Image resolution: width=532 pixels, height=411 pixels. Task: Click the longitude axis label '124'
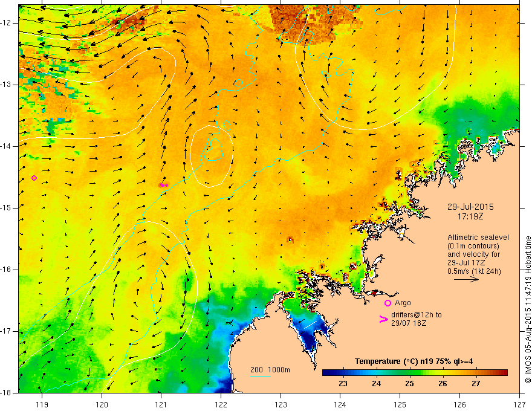(340, 404)
